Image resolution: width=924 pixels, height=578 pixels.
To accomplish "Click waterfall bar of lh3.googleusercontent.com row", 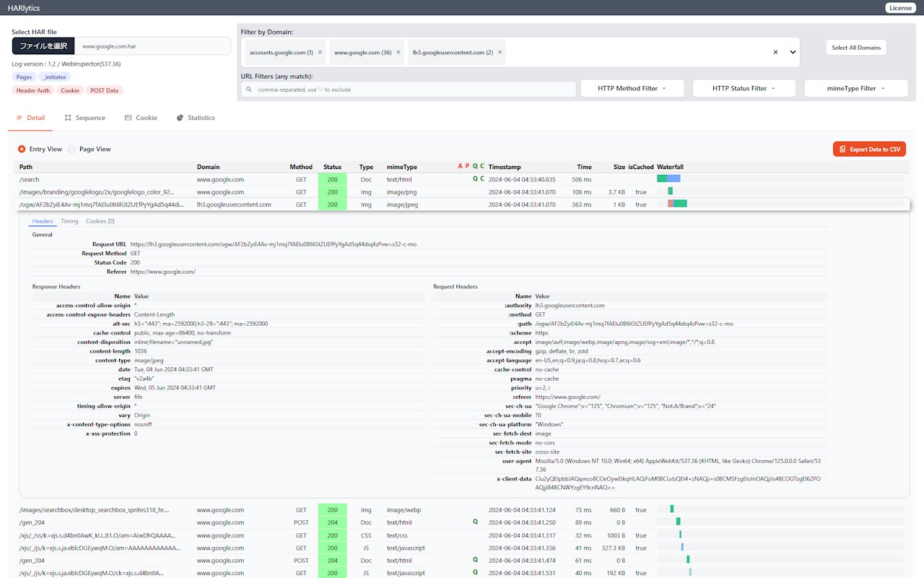I will (x=678, y=204).
